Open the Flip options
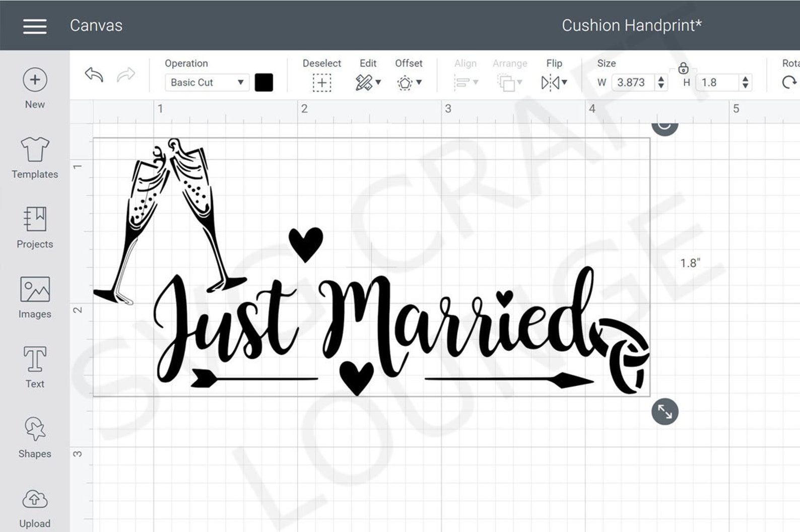 [x=554, y=83]
